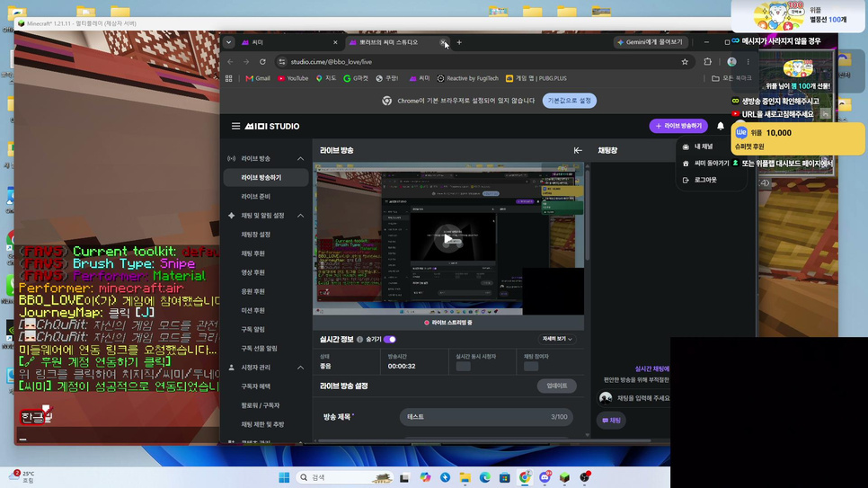Viewport: 868px width, 488px height.
Task: Open the YouTube bookmark
Action: (x=293, y=79)
